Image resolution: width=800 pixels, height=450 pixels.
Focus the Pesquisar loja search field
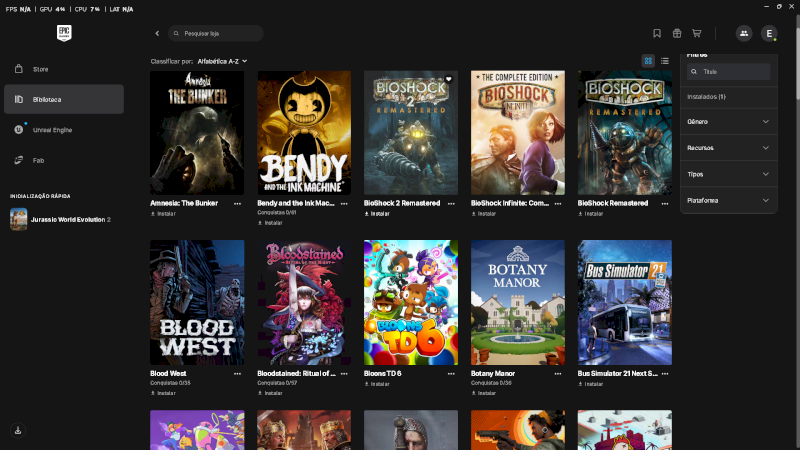216,33
